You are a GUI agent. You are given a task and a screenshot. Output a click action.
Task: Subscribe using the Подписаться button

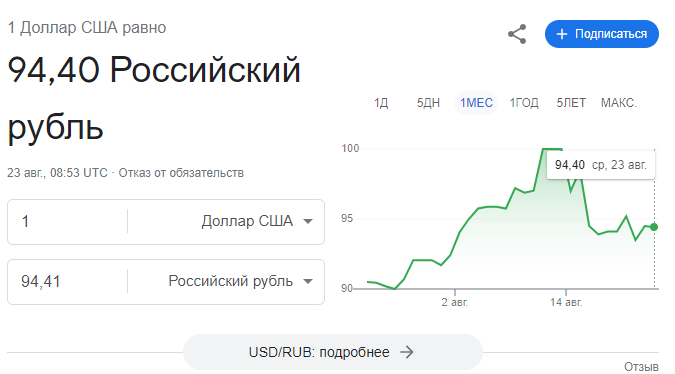(601, 34)
